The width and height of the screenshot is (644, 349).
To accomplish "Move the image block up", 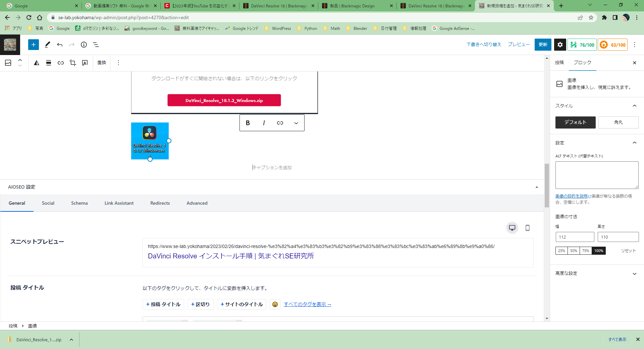I will click(20, 60).
